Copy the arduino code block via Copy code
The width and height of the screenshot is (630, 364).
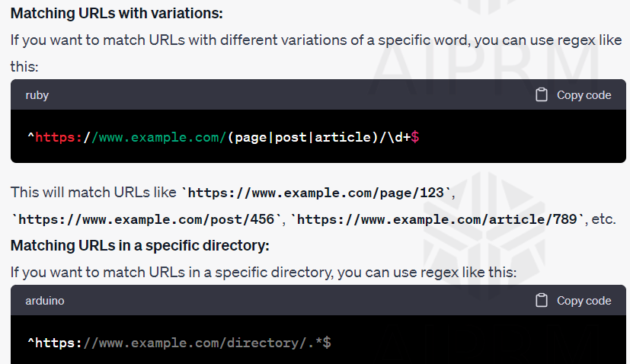pos(574,301)
